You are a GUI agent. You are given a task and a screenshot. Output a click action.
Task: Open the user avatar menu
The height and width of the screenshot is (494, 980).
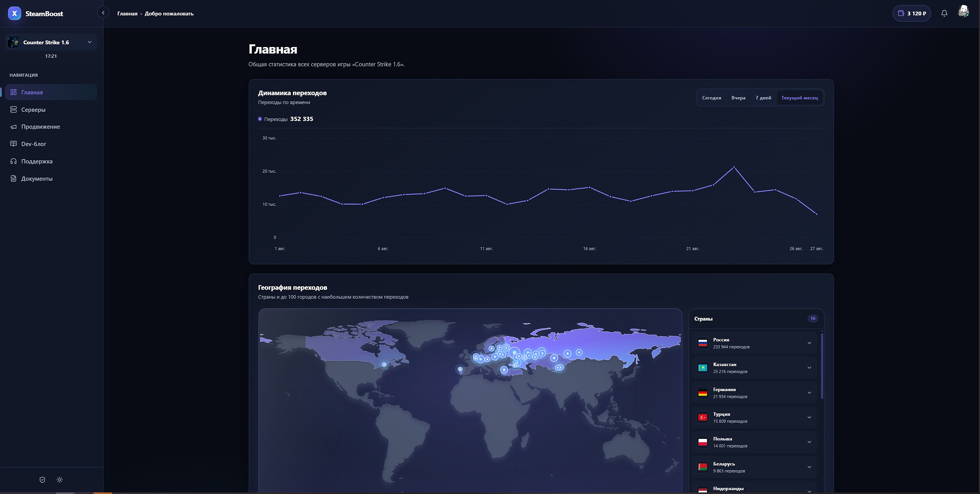[x=963, y=12]
